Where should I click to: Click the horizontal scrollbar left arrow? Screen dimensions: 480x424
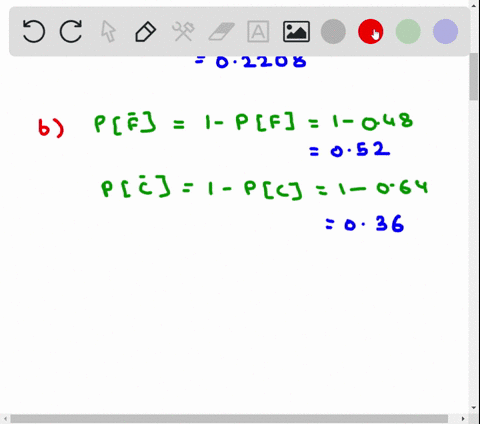pyautogui.click(x=5, y=419)
